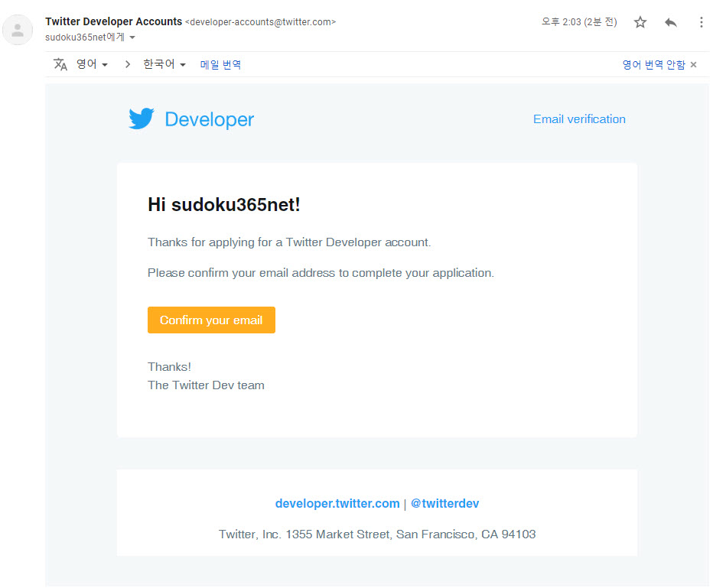Image resolution: width=726 pixels, height=588 pixels.
Task: Open the @twitterdev link
Action: click(x=445, y=504)
